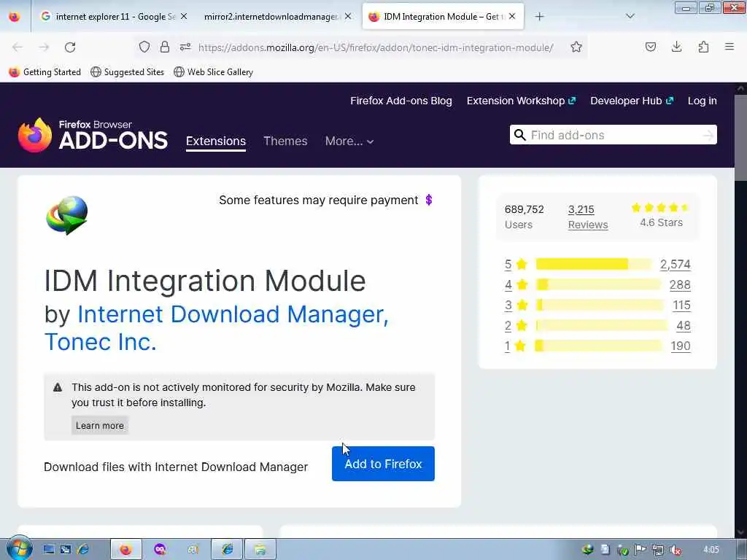747x560 pixels.
Task: Click the muted volume tray icon
Action: point(675,550)
